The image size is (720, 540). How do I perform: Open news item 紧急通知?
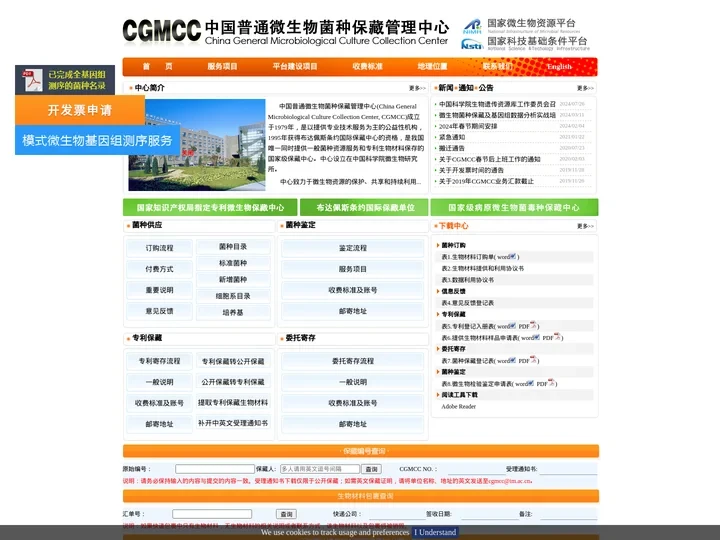tap(452, 137)
